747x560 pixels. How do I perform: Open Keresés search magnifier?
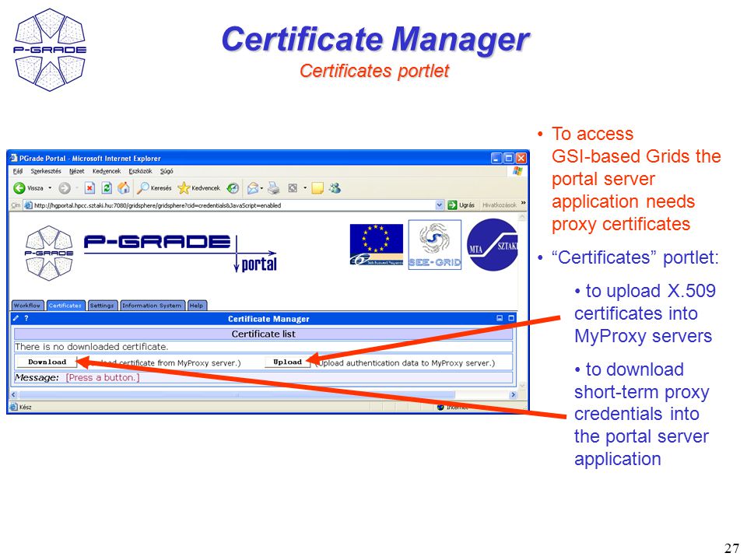(x=142, y=188)
